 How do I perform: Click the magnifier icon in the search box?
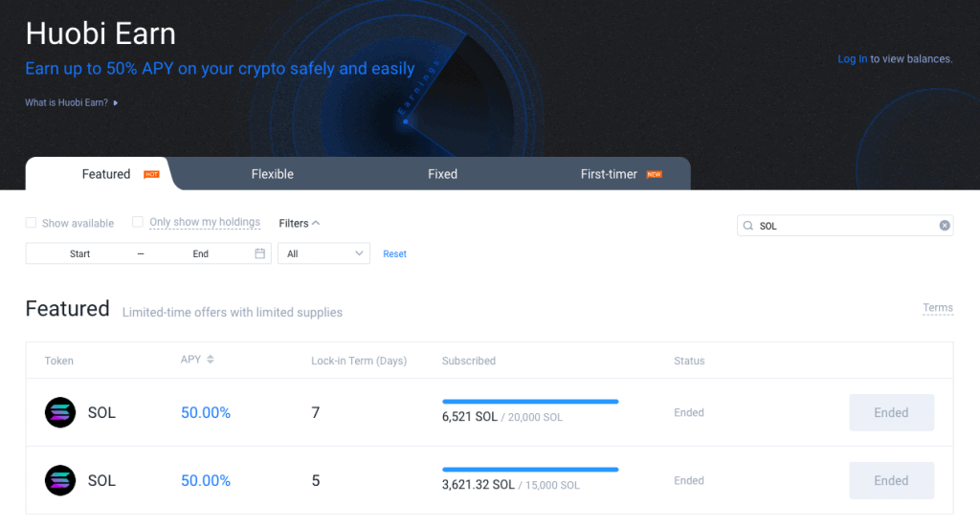[747, 226]
